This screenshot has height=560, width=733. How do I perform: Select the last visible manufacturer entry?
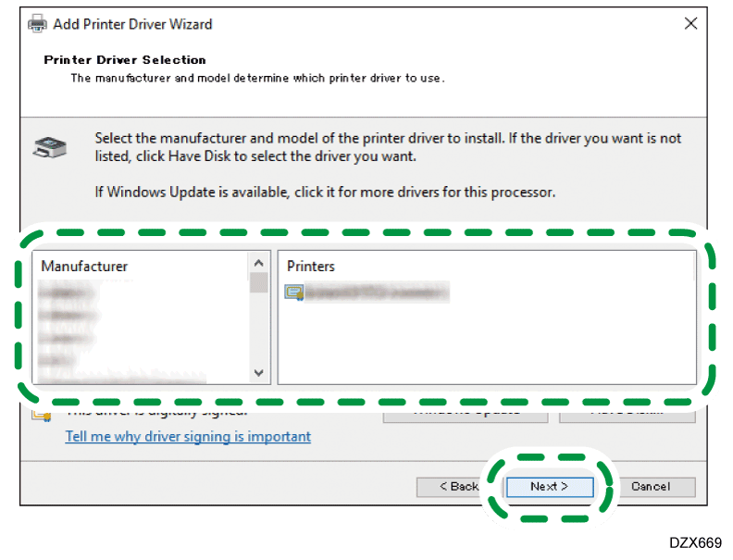120,376
